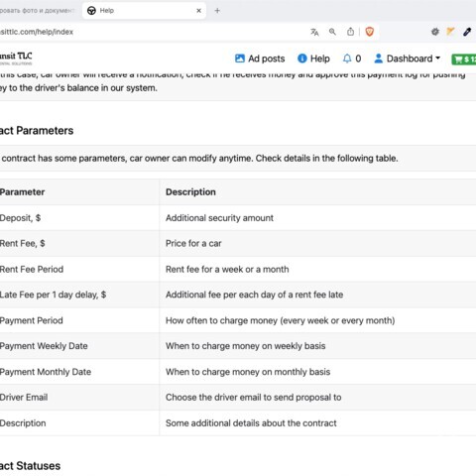Viewport: 476px width, 476px height.
Task: Open notifications bell icon
Action: 347,59
